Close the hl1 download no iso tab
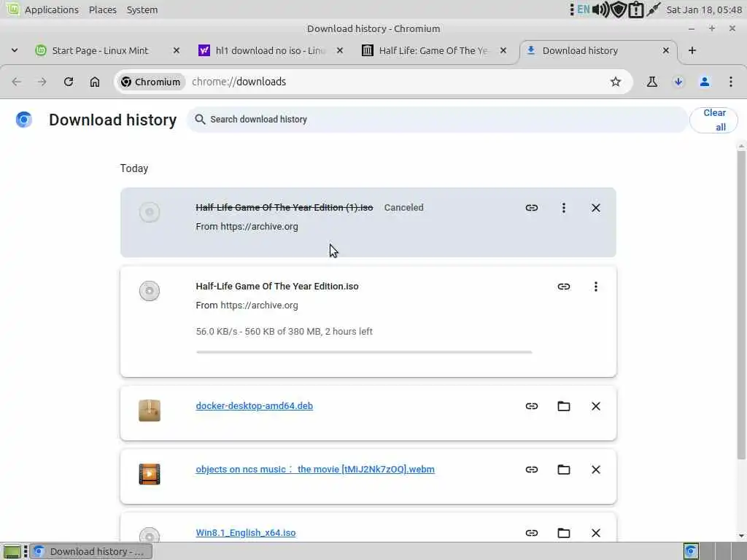This screenshot has height=560, width=747. (340, 50)
